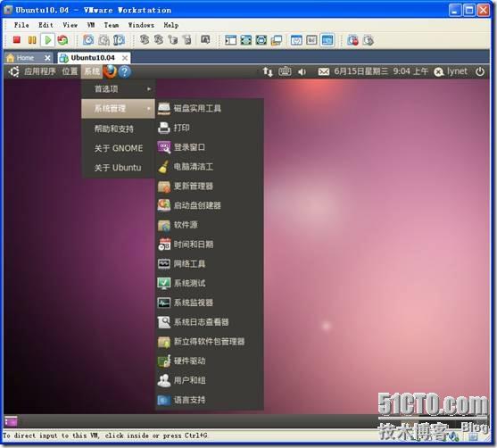Open 登录窗口 login window settings

tap(209, 147)
